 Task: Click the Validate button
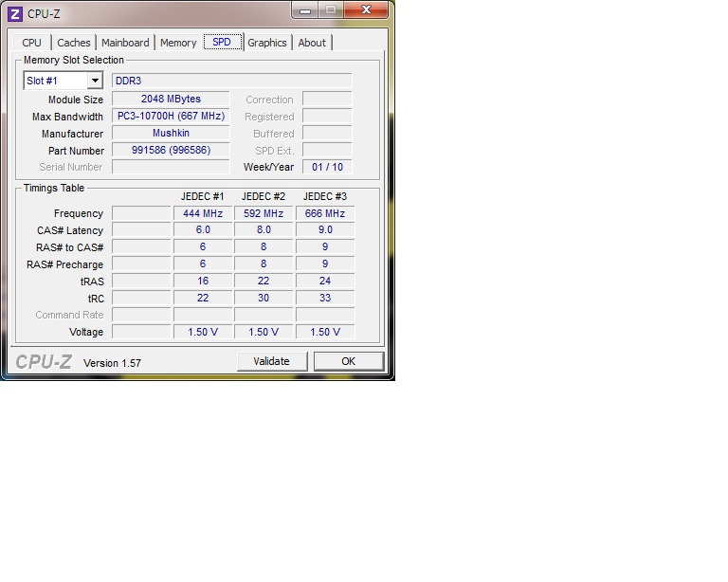272,361
